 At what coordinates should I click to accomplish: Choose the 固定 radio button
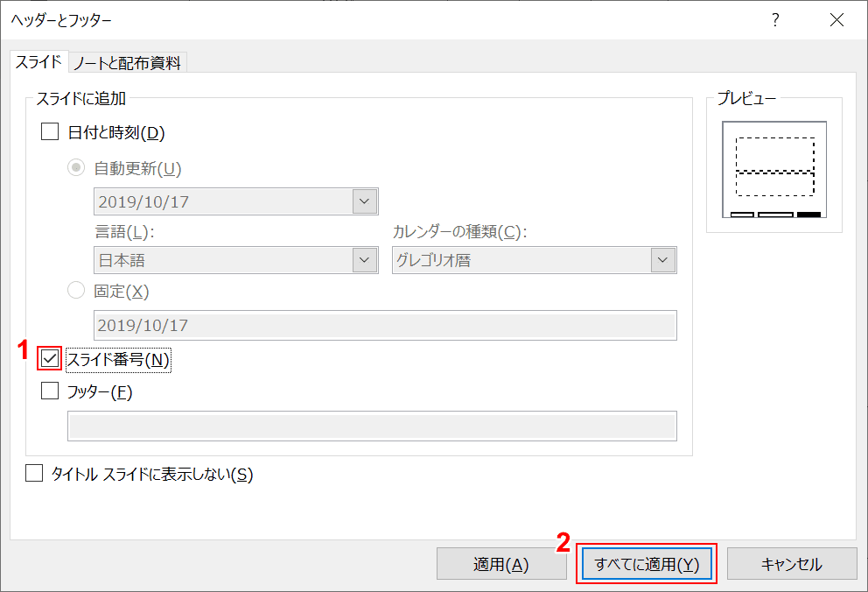pos(76,290)
